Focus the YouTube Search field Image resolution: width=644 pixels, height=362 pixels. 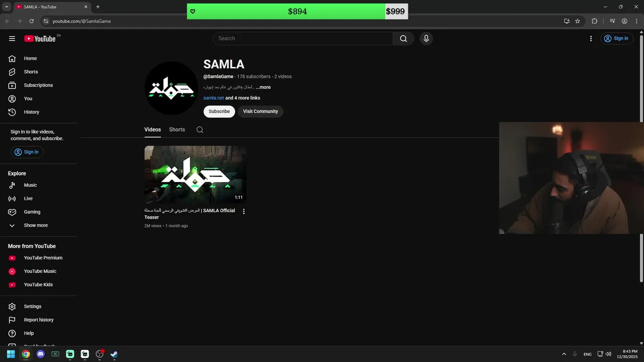(303, 39)
